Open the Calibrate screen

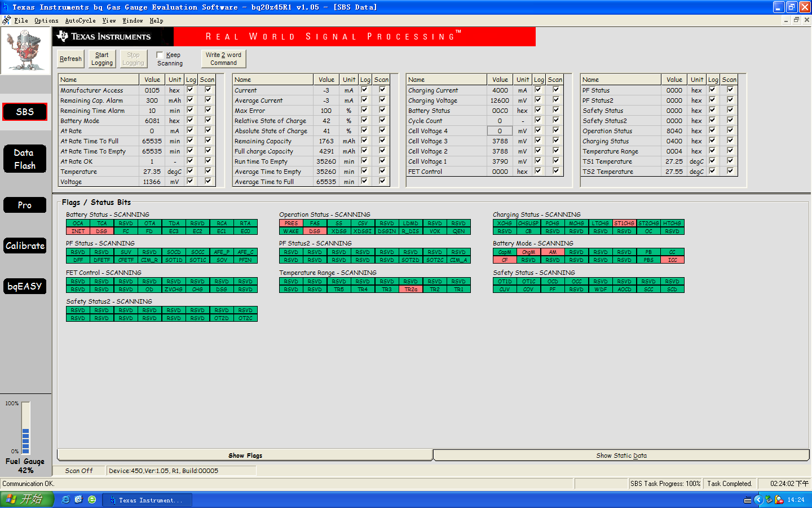coord(25,246)
